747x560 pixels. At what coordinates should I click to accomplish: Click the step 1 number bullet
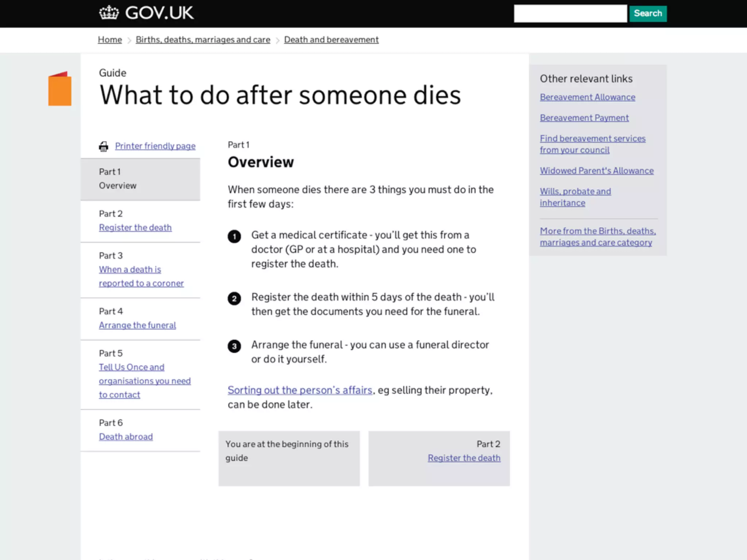[234, 236]
